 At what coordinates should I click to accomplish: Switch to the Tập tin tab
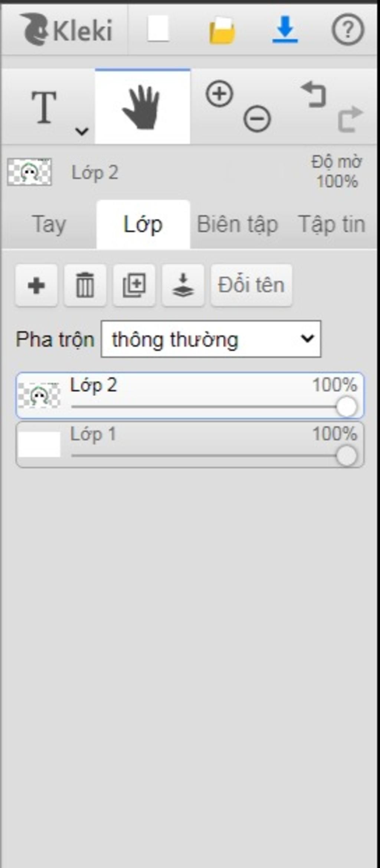(332, 225)
